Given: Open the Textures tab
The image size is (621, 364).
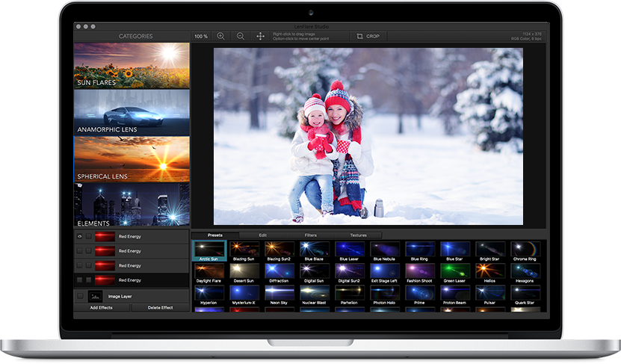Looking at the screenshot, I should 359,235.
